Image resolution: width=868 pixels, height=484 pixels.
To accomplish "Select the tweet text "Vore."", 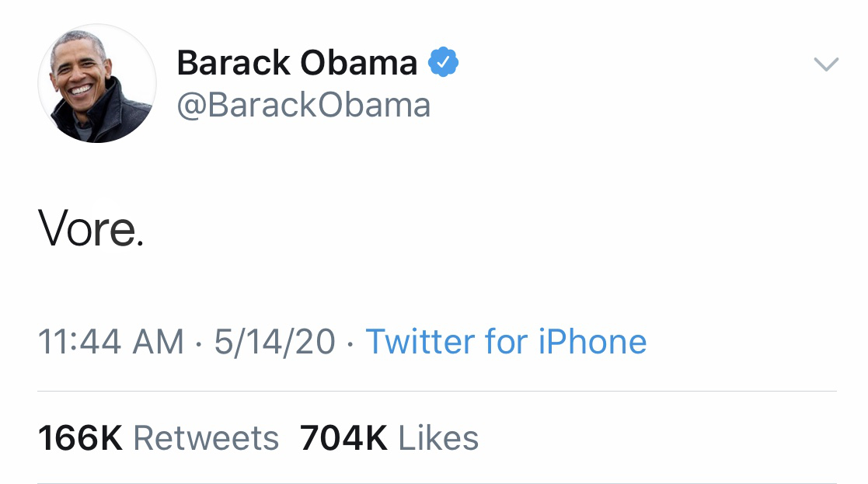I will click(x=90, y=230).
